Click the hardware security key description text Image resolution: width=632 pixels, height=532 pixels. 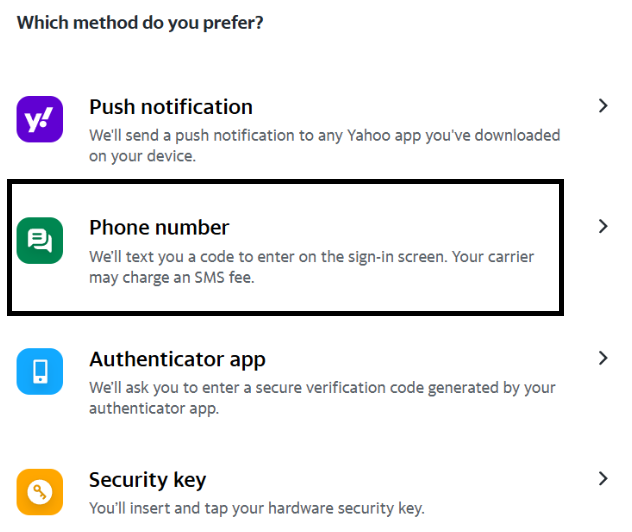(256, 508)
